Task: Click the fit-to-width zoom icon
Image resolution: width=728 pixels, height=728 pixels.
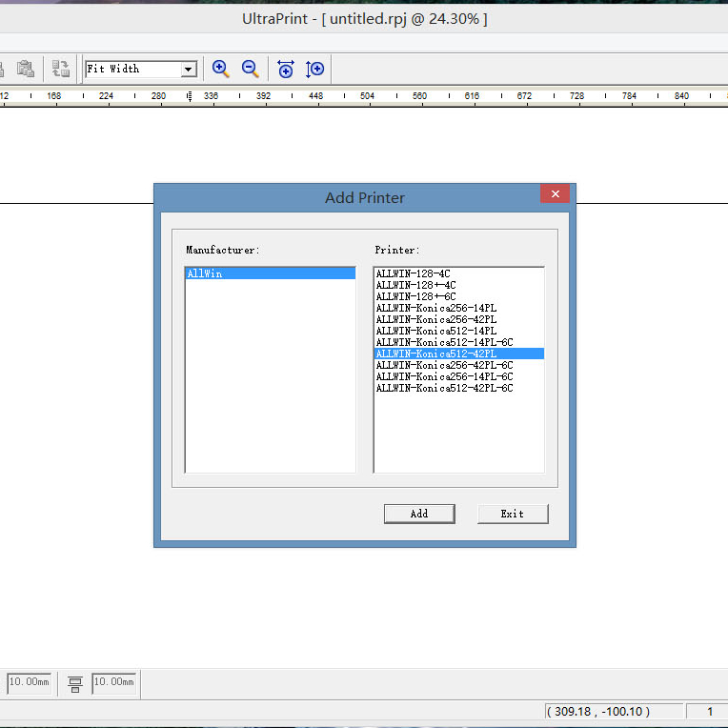Action: click(285, 69)
